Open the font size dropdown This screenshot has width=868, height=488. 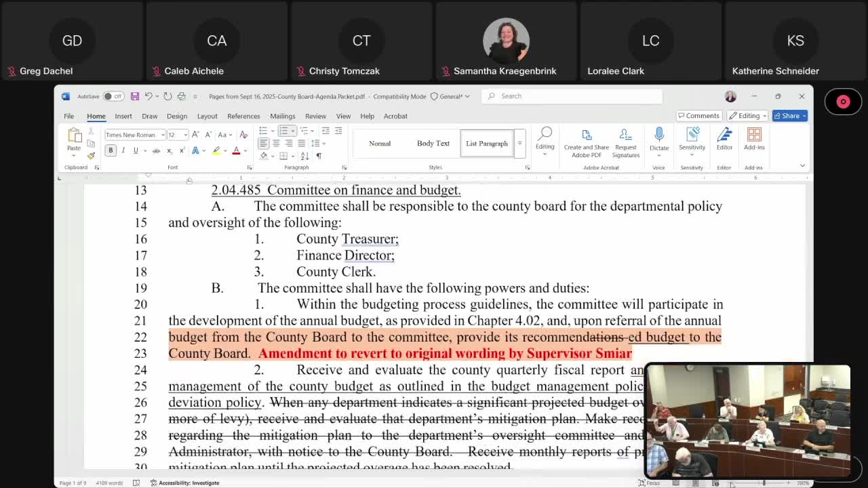(185, 135)
